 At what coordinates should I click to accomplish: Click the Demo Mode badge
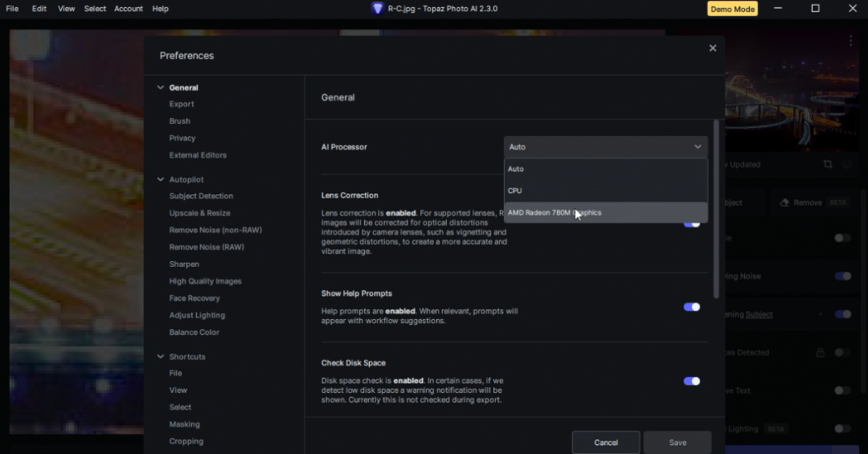click(732, 9)
